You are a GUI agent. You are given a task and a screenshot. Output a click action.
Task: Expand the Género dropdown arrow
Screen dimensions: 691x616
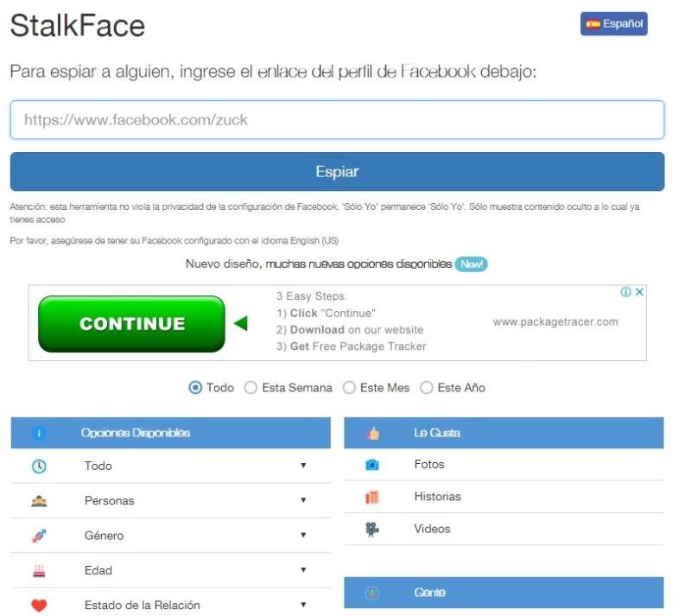pos(303,536)
